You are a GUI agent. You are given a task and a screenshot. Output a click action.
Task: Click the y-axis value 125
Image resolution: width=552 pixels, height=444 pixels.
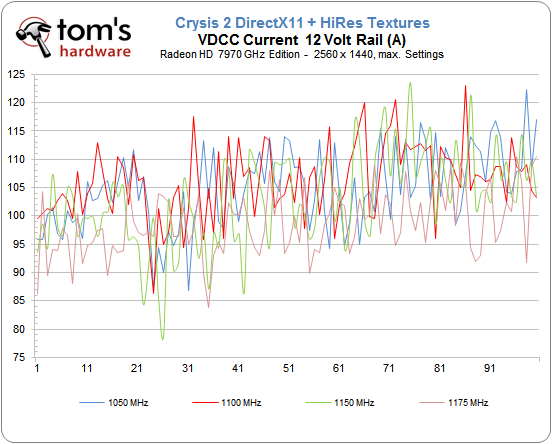click(x=17, y=74)
